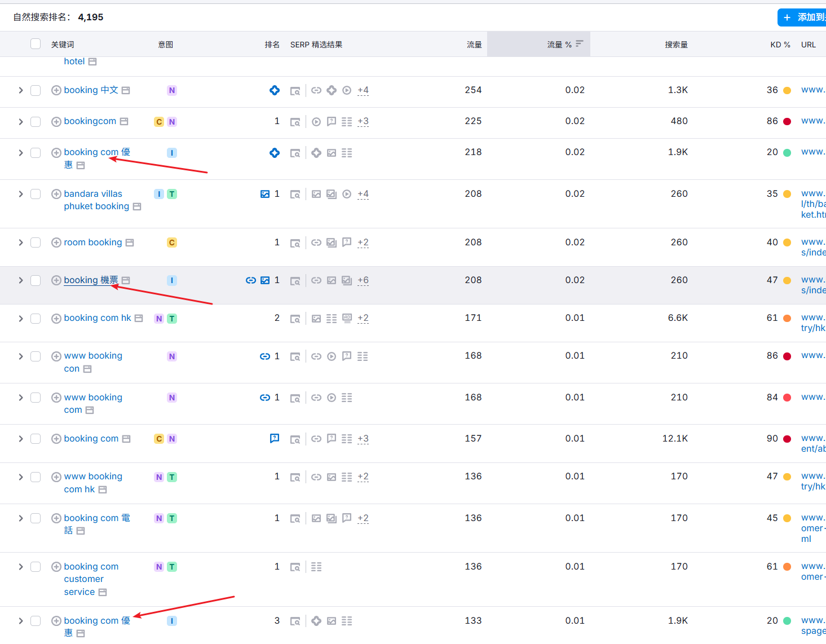
Task: Check the box for 'booking 中文' row
Action: pos(36,90)
